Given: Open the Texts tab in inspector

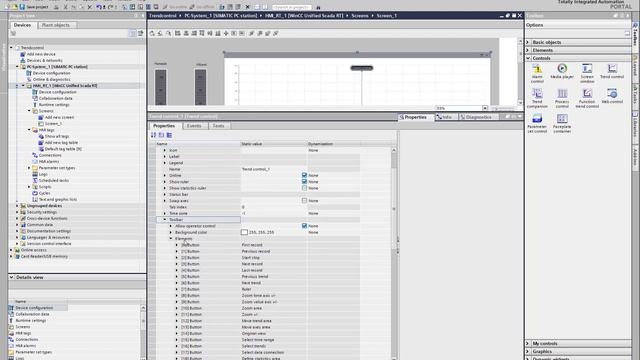Looking at the screenshot, I should point(218,126).
